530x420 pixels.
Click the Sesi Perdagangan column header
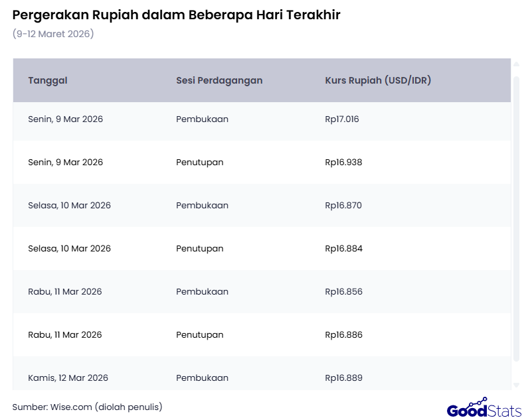(219, 80)
